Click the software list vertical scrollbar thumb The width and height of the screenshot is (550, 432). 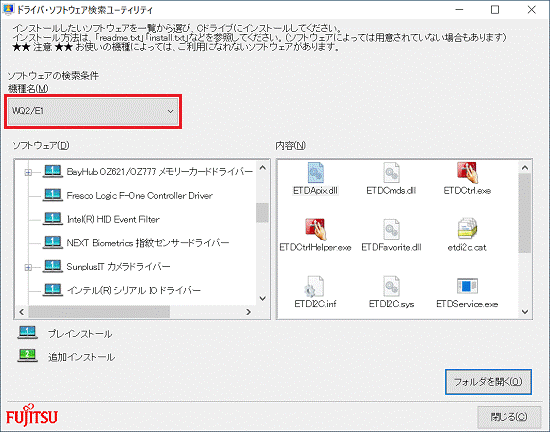[262, 212]
